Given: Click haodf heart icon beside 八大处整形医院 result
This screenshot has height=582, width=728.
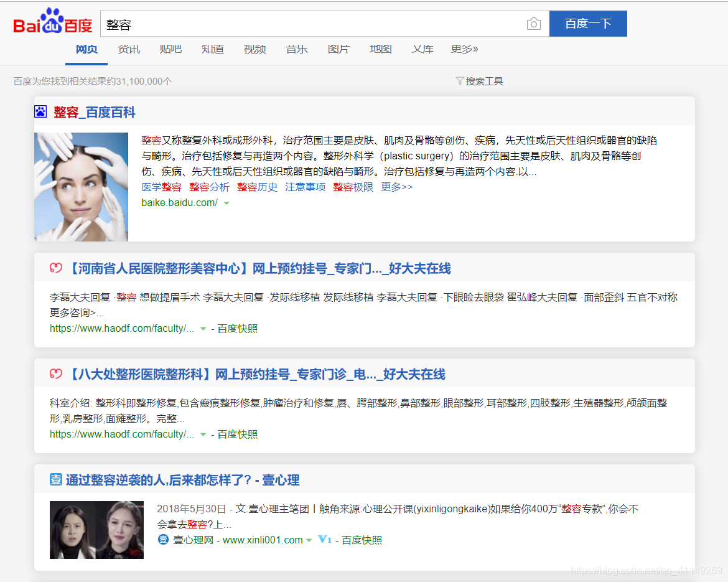Looking at the screenshot, I should [56, 374].
